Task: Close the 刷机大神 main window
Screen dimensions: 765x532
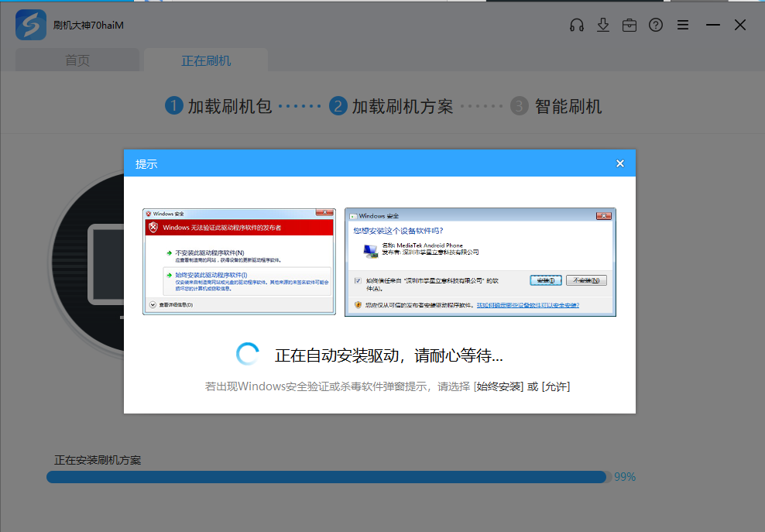Action: [740, 25]
